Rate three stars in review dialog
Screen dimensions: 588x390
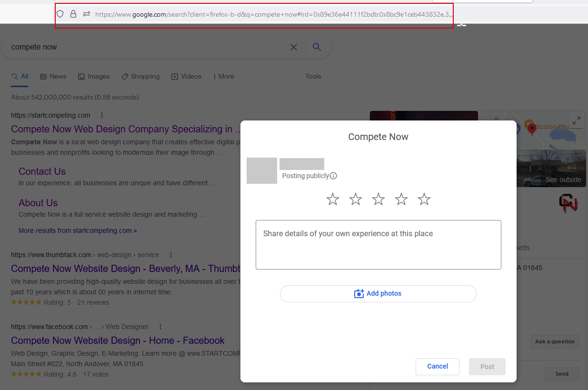pos(379,199)
